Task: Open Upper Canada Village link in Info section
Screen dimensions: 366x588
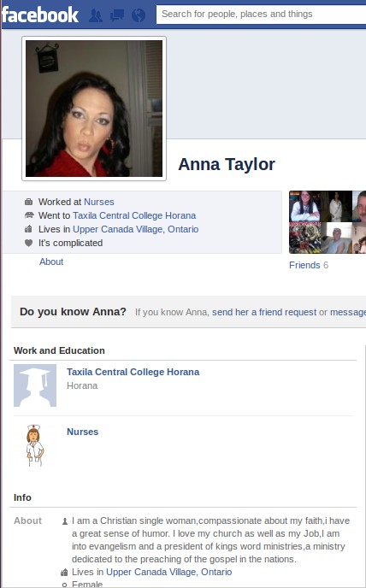Action: (x=169, y=572)
